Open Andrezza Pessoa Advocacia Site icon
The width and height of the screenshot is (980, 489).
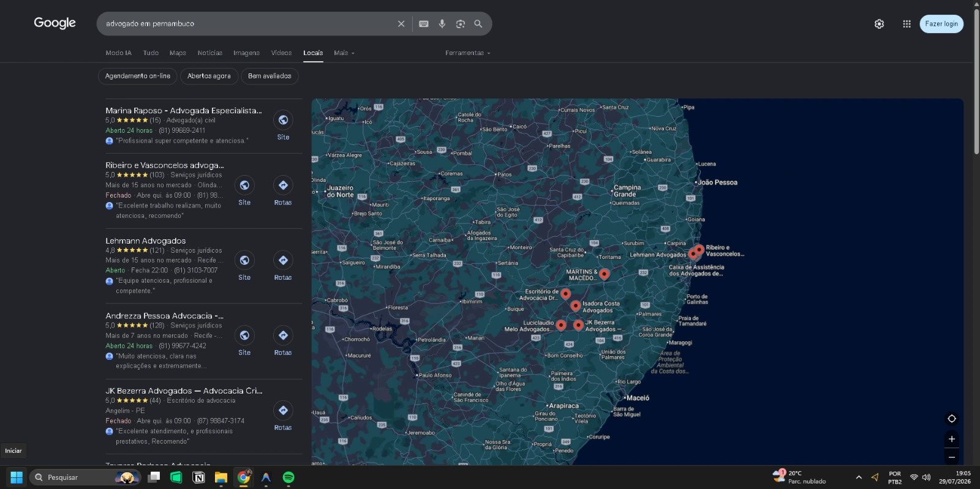pos(244,335)
